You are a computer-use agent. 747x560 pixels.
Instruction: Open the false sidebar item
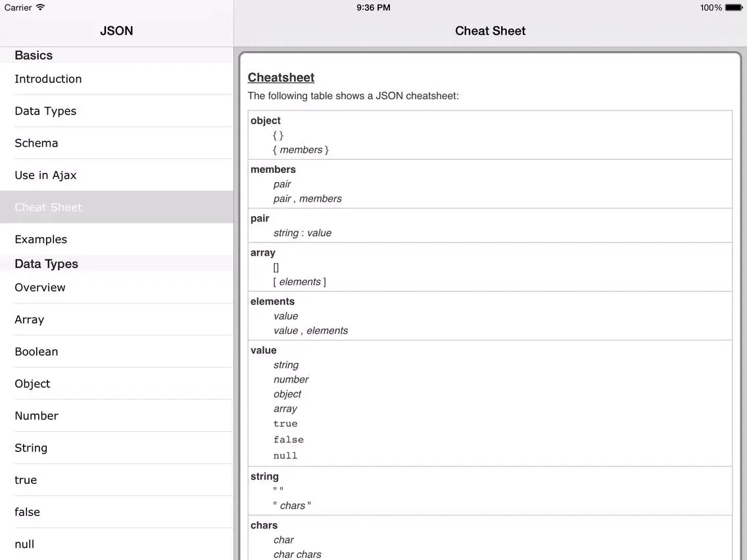(x=117, y=512)
